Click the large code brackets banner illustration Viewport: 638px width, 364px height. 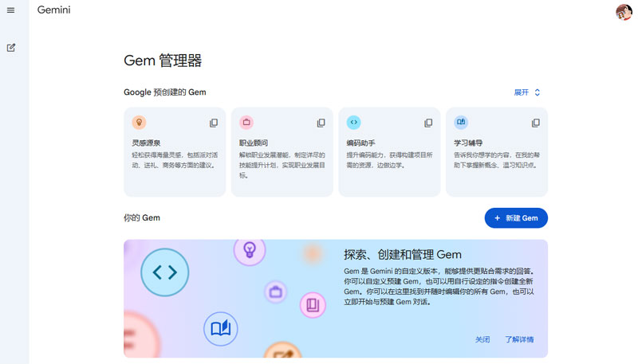[x=165, y=272]
